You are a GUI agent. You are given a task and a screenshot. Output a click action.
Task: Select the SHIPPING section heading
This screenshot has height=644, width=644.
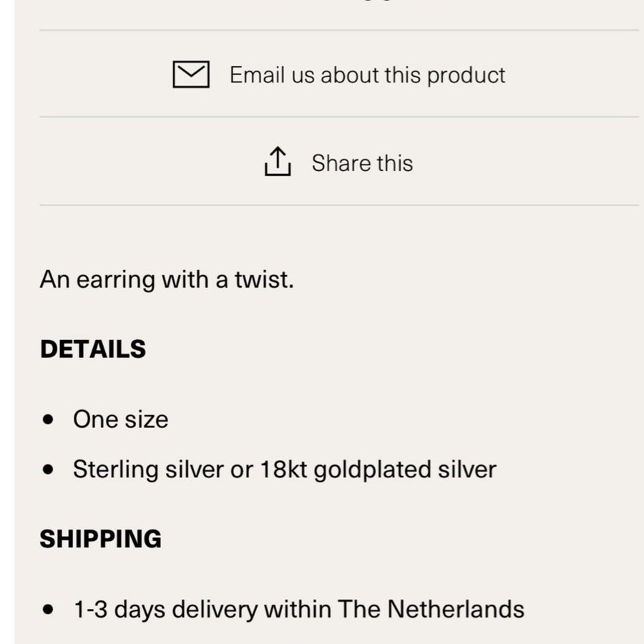100,539
